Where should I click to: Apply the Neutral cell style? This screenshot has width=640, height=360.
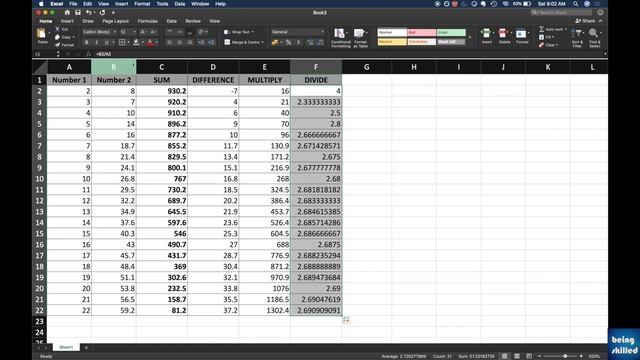pos(392,42)
